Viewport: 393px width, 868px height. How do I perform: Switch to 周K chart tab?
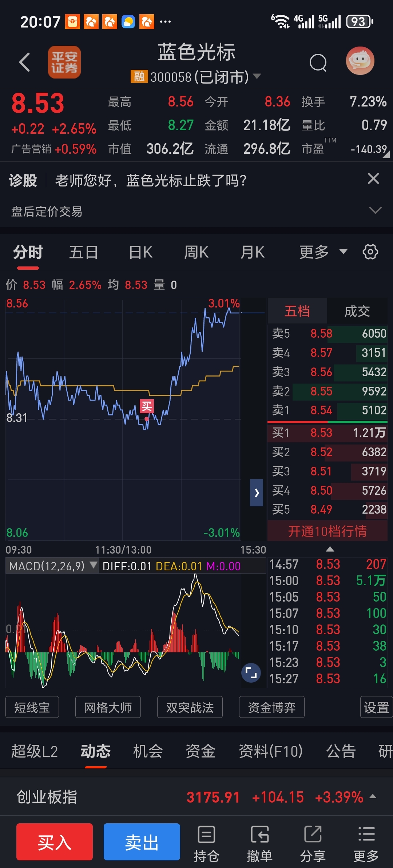click(x=196, y=252)
